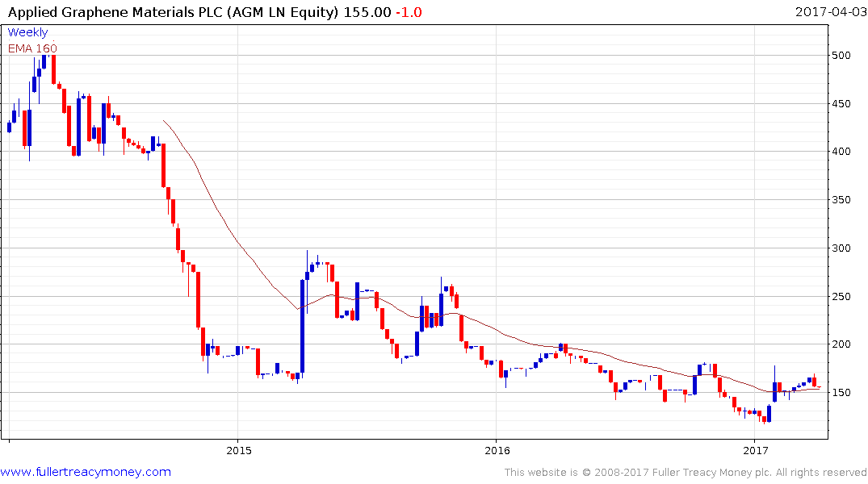Image resolution: width=868 pixels, height=484 pixels.
Task: Click the 2016 x-axis label
Action: coord(497,450)
